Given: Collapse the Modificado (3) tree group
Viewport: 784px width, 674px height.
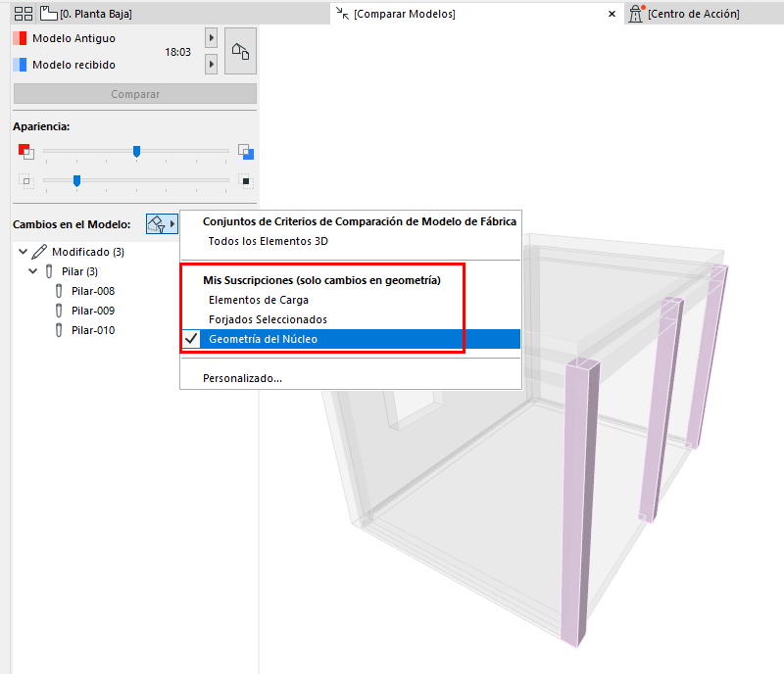Looking at the screenshot, I should point(23,252).
